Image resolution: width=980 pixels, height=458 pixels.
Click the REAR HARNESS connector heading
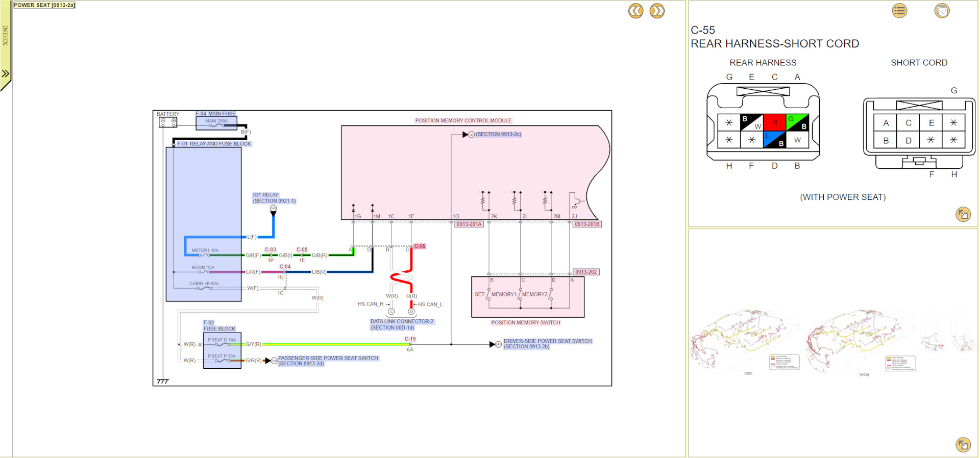click(x=763, y=63)
